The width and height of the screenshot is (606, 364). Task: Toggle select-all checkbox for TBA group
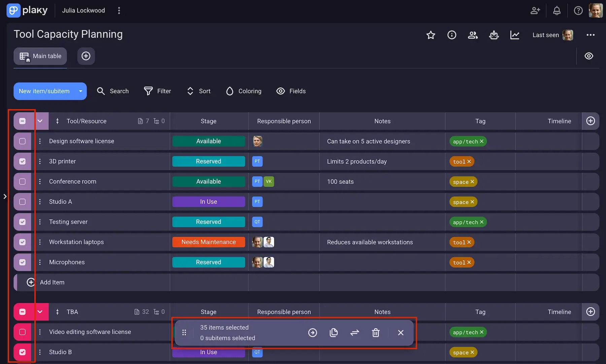[x=22, y=312]
